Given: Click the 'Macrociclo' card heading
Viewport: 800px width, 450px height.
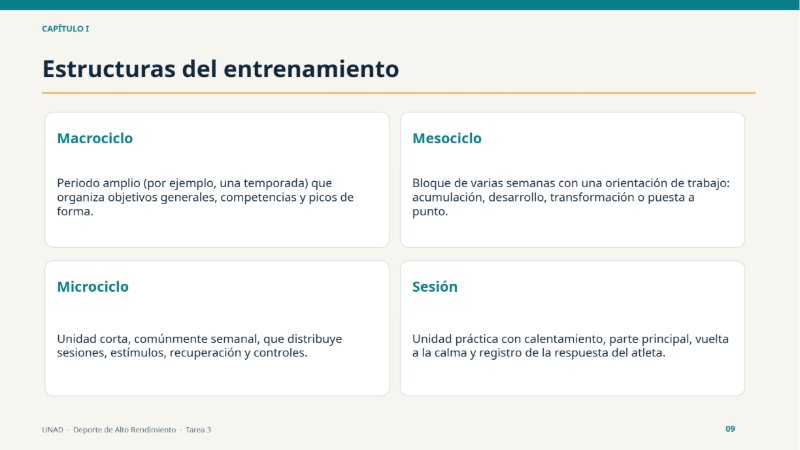Looking at the screenshot, I should tap(95, 138).
